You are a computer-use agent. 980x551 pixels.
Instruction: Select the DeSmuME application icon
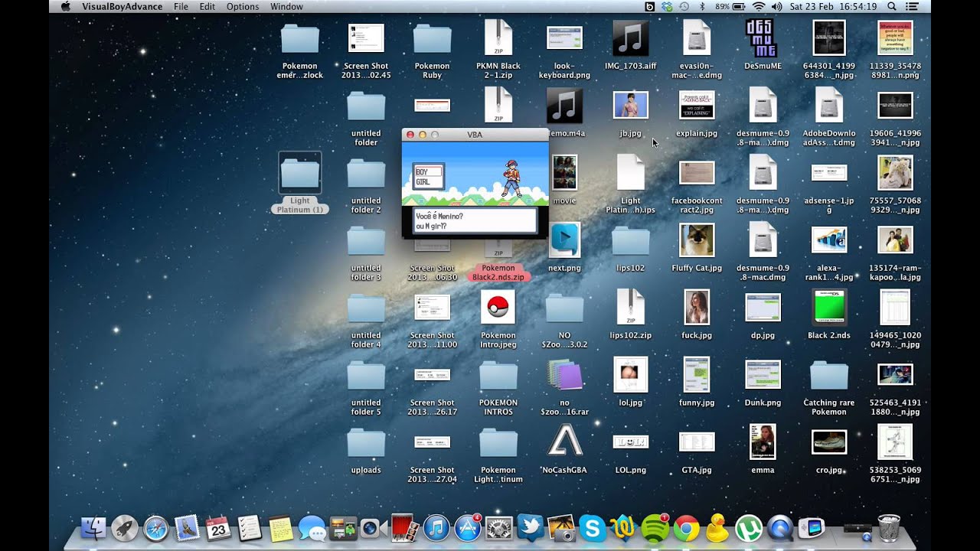click(x=763, y=46)
